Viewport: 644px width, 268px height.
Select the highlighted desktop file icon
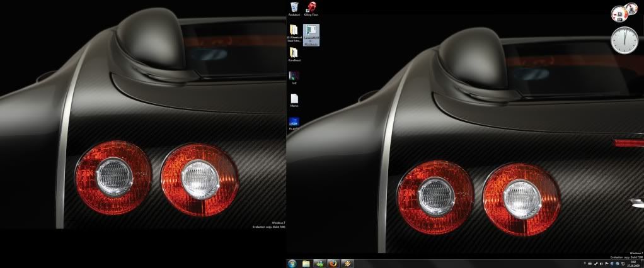[x=311, y=35]
